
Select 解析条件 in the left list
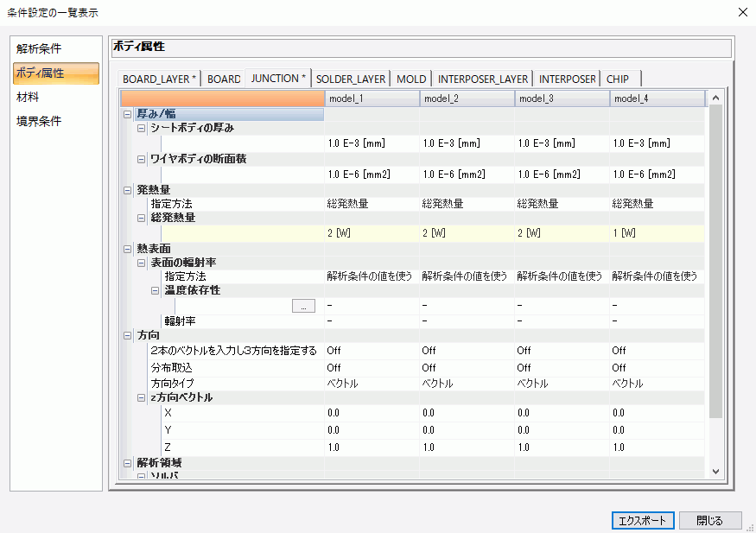pyautogui.click(x=39, y=48)
